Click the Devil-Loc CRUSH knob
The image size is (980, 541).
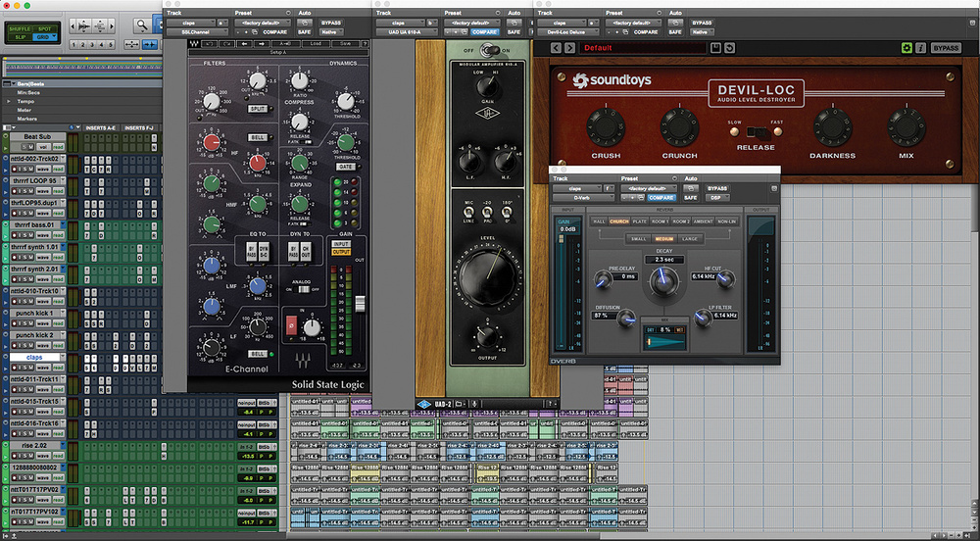[x=606, y=127]
